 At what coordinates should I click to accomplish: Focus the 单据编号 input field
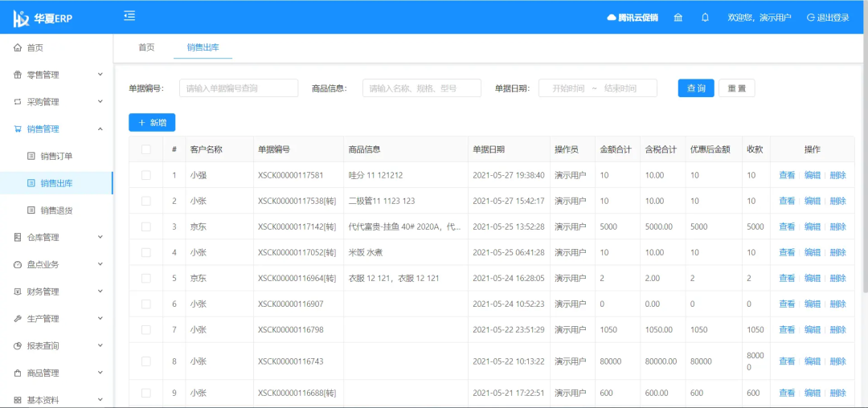[x=239, y=88]
